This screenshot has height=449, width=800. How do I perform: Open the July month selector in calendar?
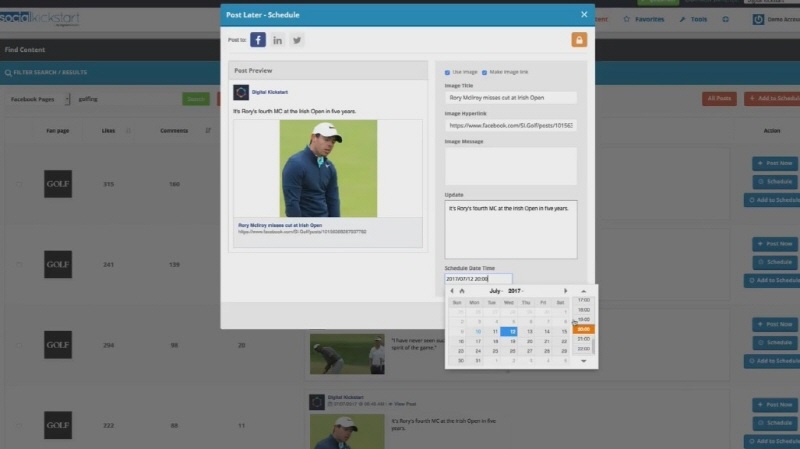coord(495,291)
